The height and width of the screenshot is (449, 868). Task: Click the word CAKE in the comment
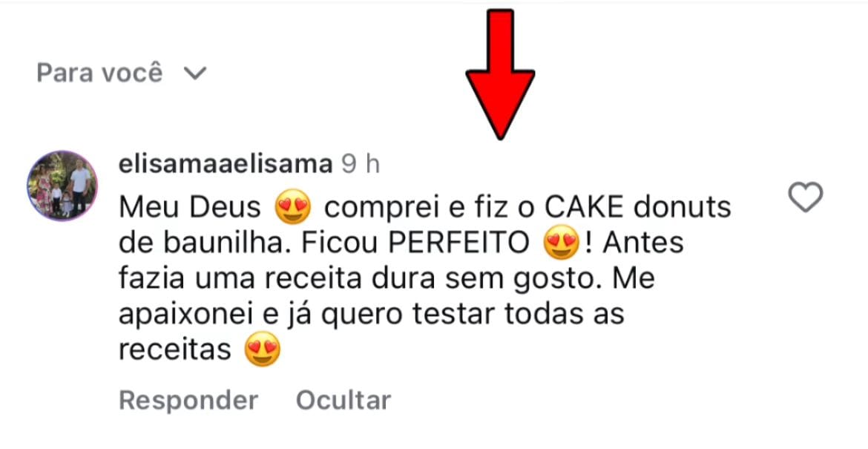click(585, 208)
